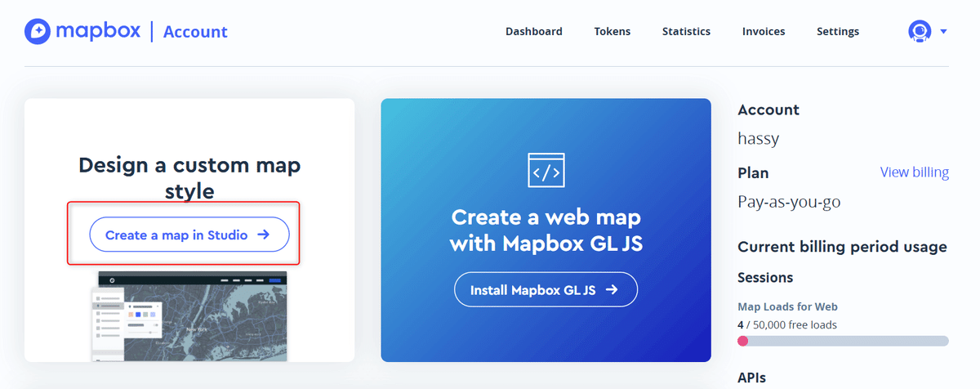
Task: Click the 4 / 50,000 free loads text
Action: (x=787, y=324)
